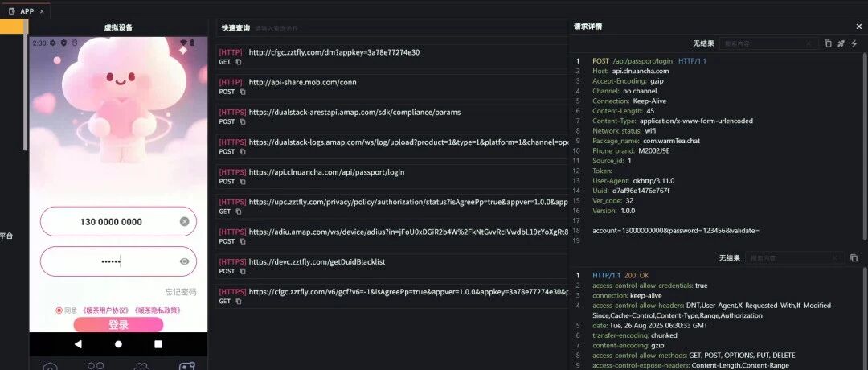This screenshot has width=868, height=370.
Task: Copy the api-share.mob.com/conn request URL
Action: pyautogui.click(x=243, y=92)
